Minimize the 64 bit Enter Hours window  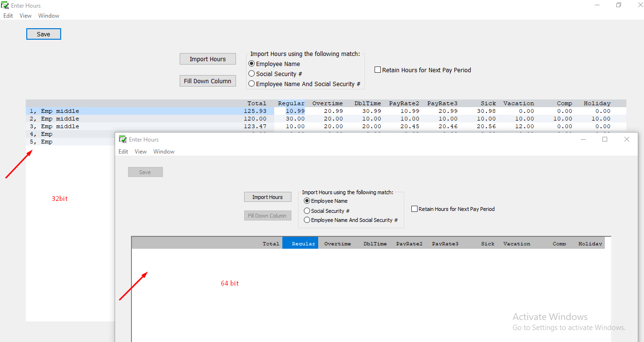(x=583, y=139)
